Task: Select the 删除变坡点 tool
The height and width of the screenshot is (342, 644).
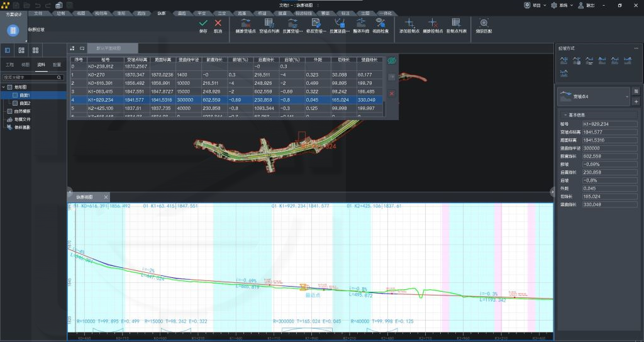Action: click(246, 25)
